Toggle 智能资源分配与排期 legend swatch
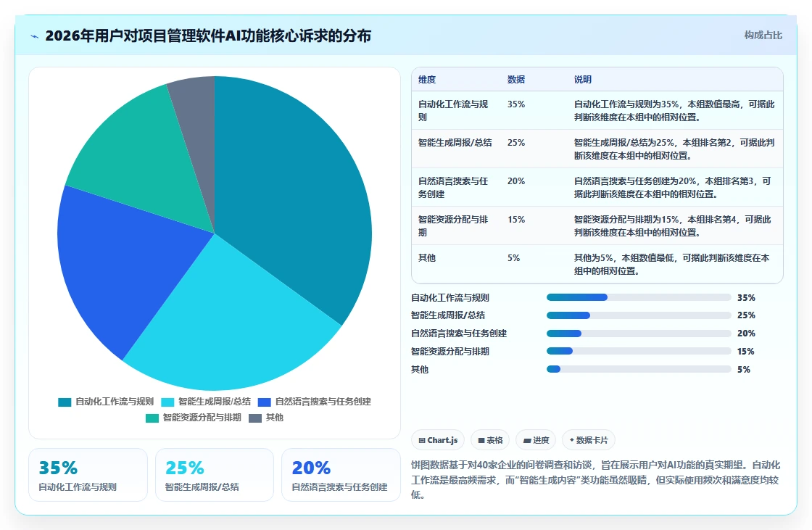 point(152,418)
